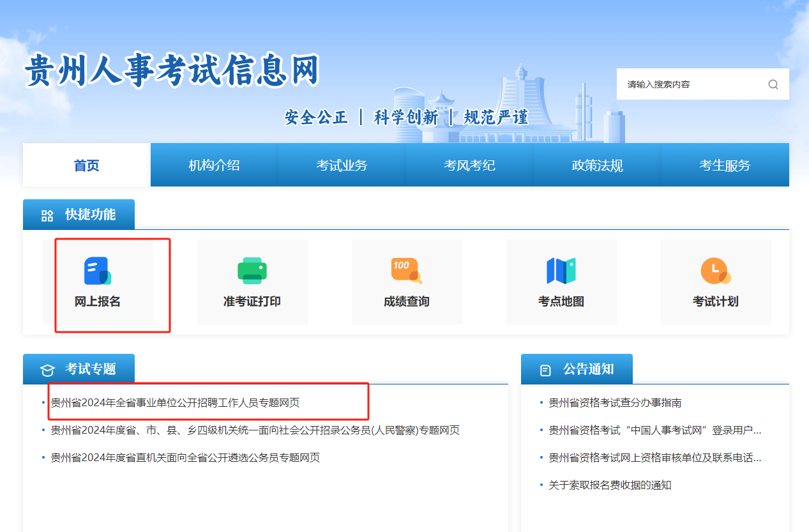Click the 快捷功能 grid icon
The image size is (809, 532).
point(47,215)
